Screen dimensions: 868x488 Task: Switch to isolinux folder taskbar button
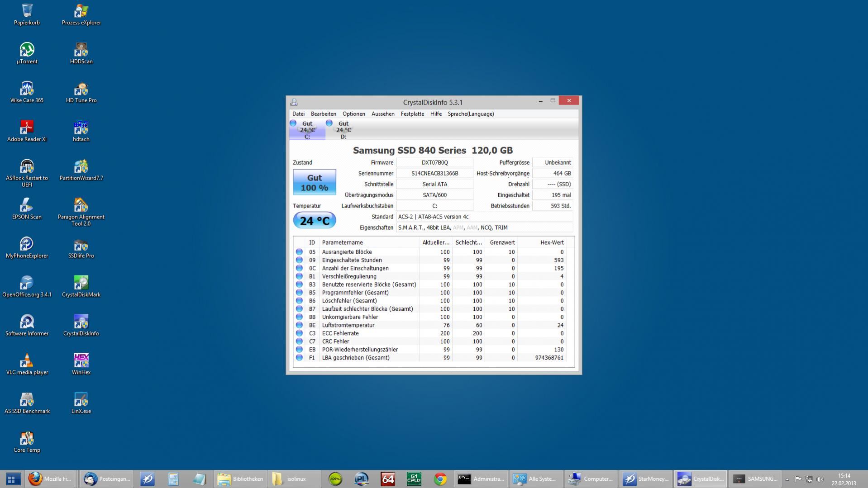[294, 479]
